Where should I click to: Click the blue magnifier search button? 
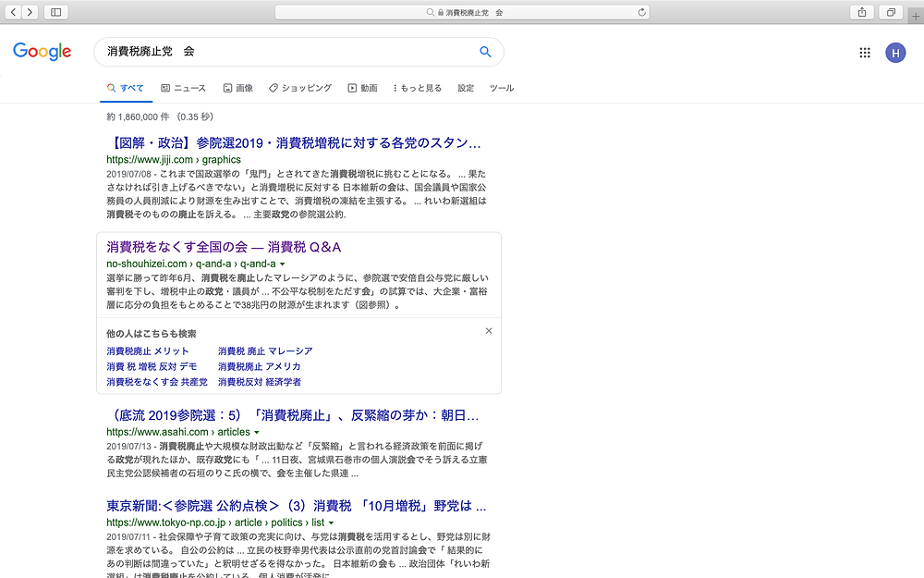pos(485,51)
